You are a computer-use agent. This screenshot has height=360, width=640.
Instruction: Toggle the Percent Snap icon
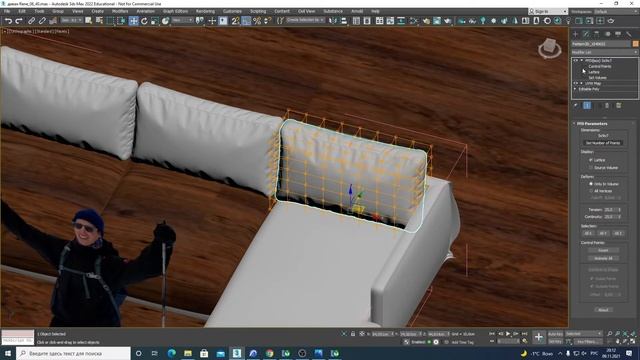click(x=257, y=20)
